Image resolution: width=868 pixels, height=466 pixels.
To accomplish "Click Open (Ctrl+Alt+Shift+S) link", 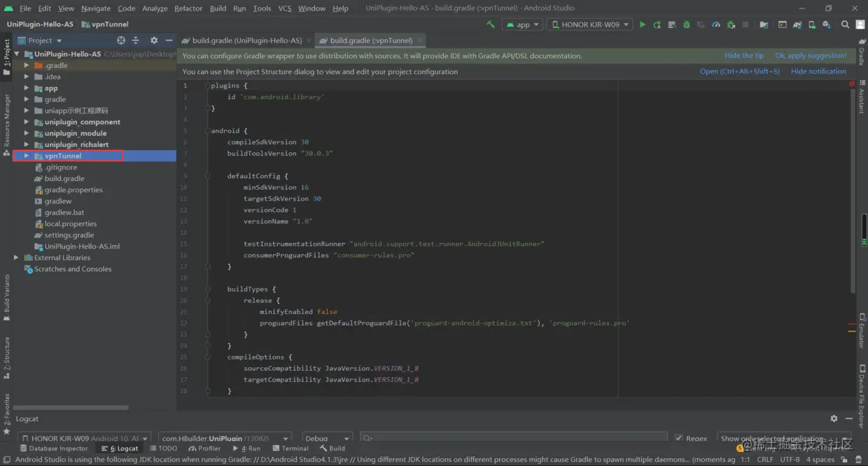I will tap(740, 71).
